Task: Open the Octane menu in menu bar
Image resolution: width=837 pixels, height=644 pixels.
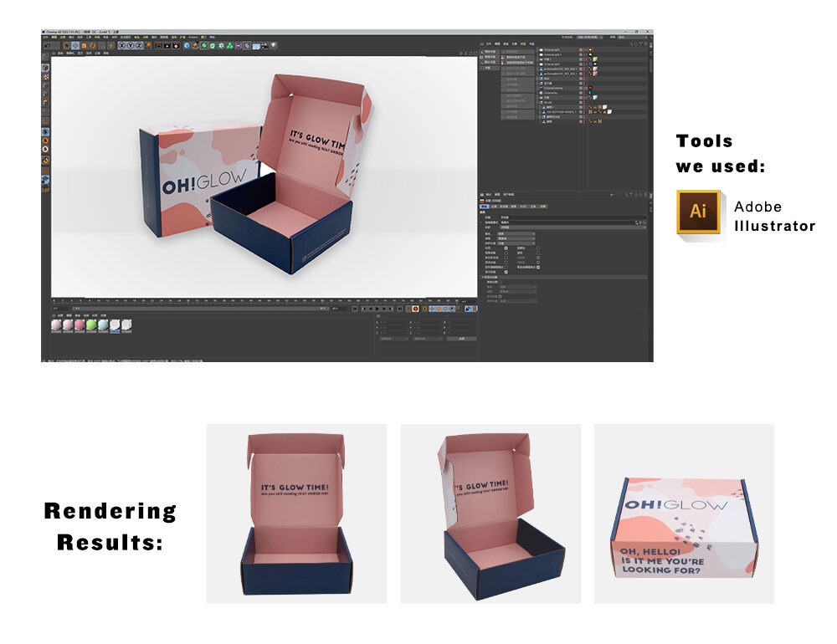Action: coord(193,38)
